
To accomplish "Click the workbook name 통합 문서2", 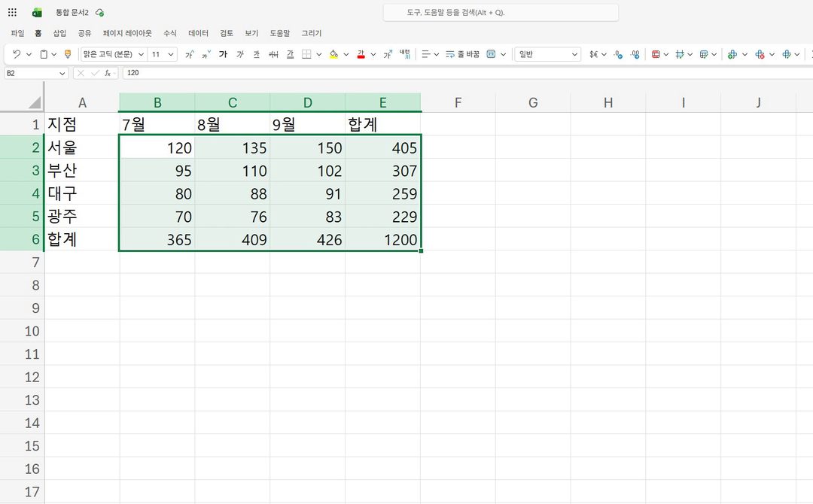I will (72, 13).
